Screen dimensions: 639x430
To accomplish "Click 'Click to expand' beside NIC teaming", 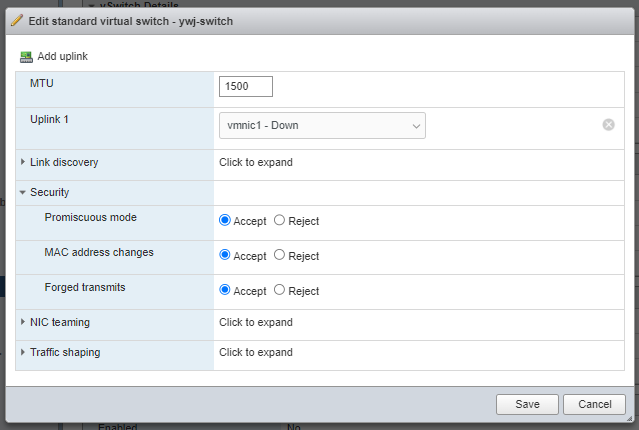I will pos(256,322).
